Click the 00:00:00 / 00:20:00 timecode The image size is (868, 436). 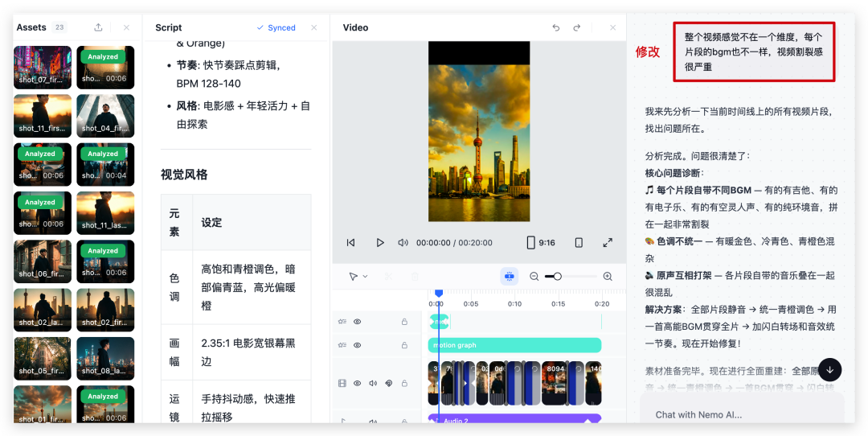coord(454,243)
